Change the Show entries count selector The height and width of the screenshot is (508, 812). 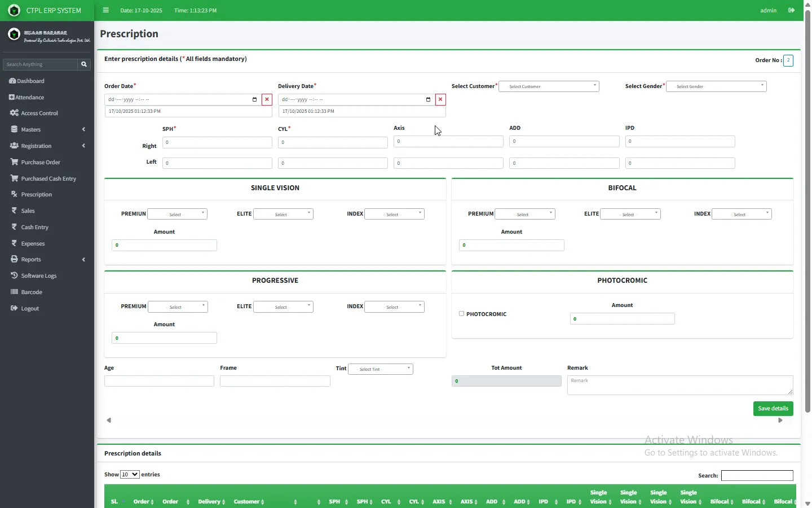[x=130, y=475]
